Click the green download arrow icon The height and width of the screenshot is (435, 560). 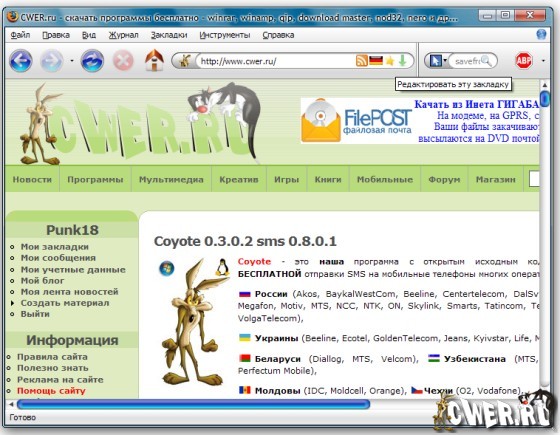[402, 61]
